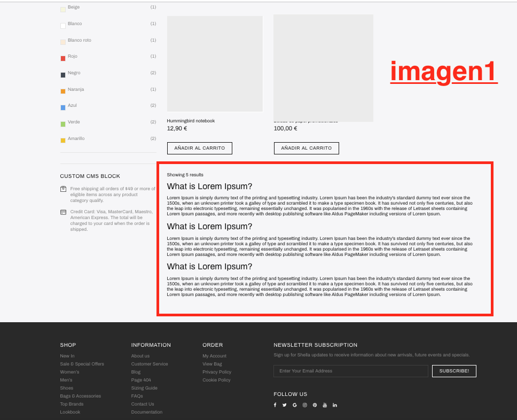Filter by the Verde green swatch
The height and width of the screenshot is (420, 517).
pos(63,125)
